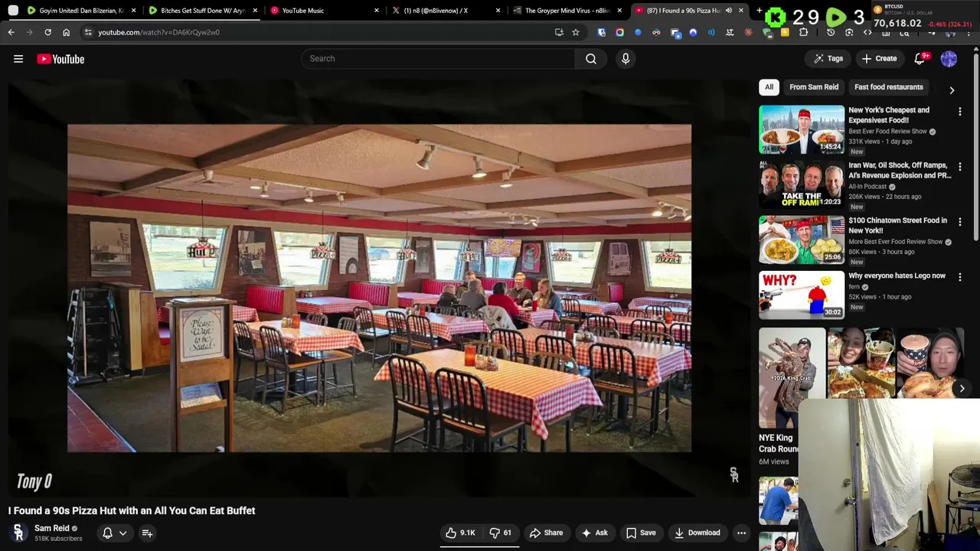Viewport: 980px width, 551px height.
Task: Open the YouTube hamburger guide menu
Action: coord(18,59)
